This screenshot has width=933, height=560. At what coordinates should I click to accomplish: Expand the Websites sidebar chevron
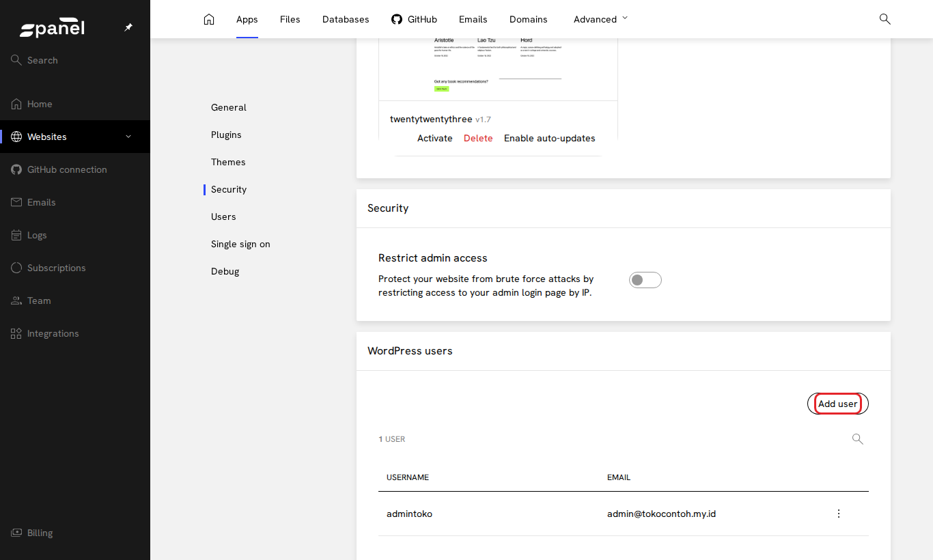click(x=128, y=137)
